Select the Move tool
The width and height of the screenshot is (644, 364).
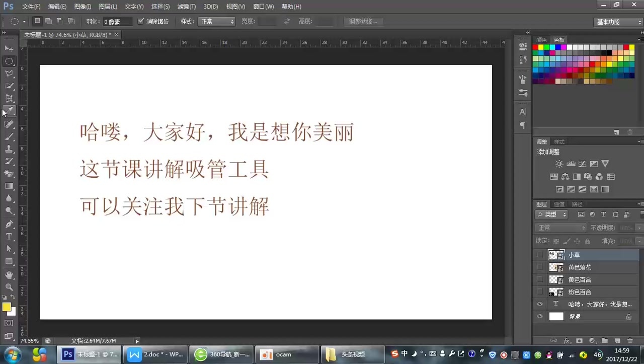[x=9, y=48]
